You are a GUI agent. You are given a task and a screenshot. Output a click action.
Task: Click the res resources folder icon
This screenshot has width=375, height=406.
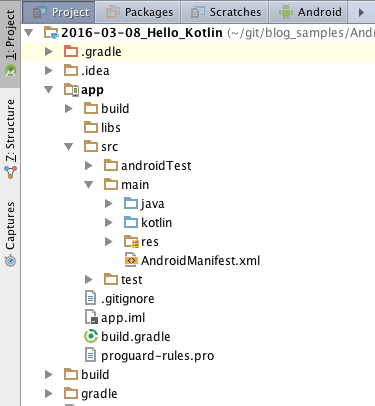(x=131, y=242)
